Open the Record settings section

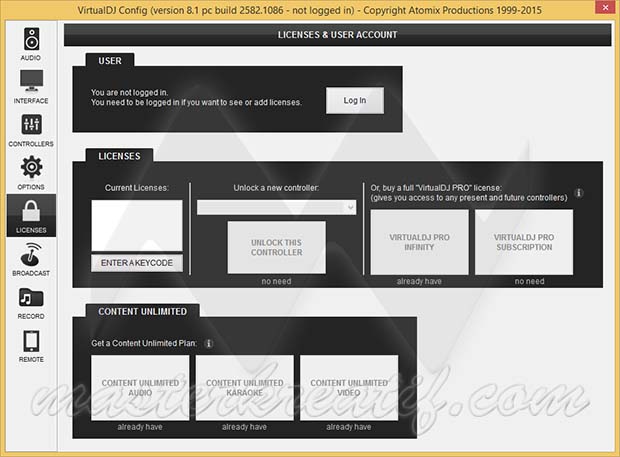click(x=31, y=303)
